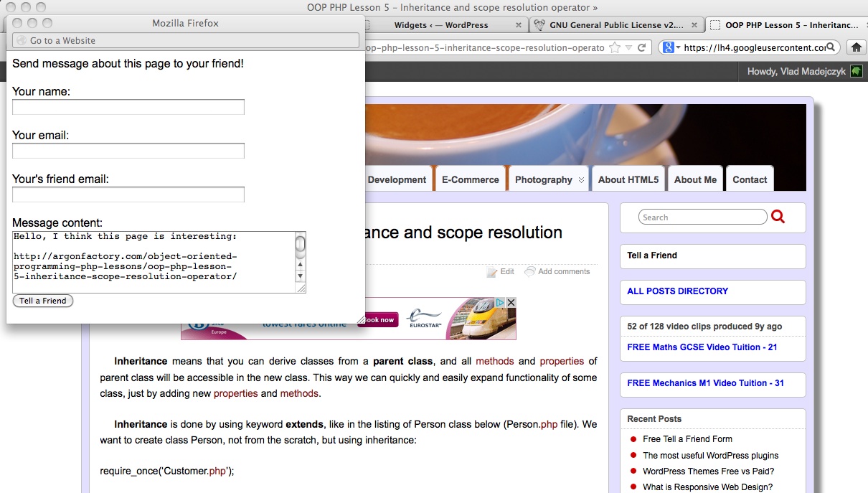Reload the page with the refresh icon
868x493 pixels.
(642, 48)
